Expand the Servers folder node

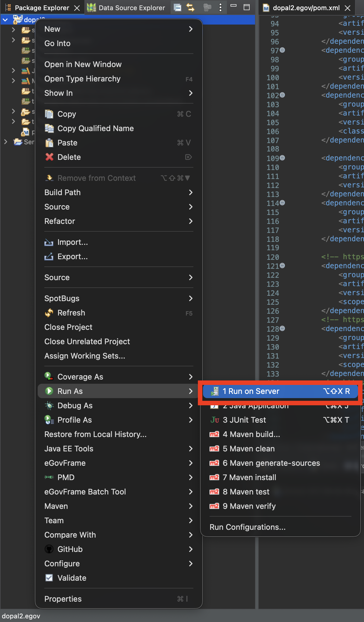5,142
